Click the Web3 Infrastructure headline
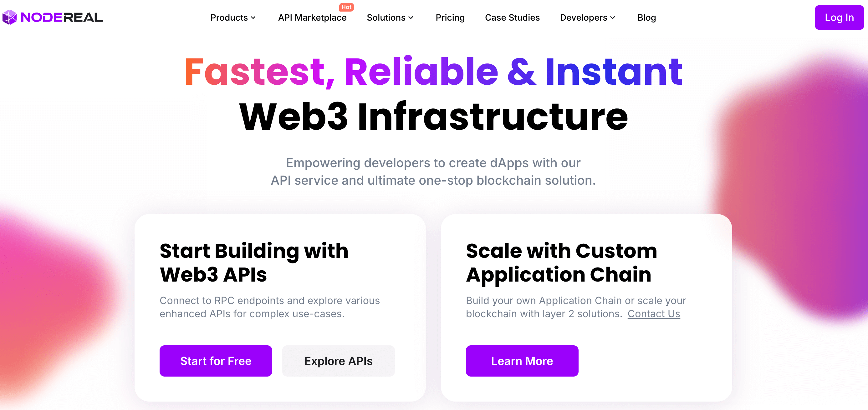The width and height of the screenshot is (868, 410). (433, 116)
